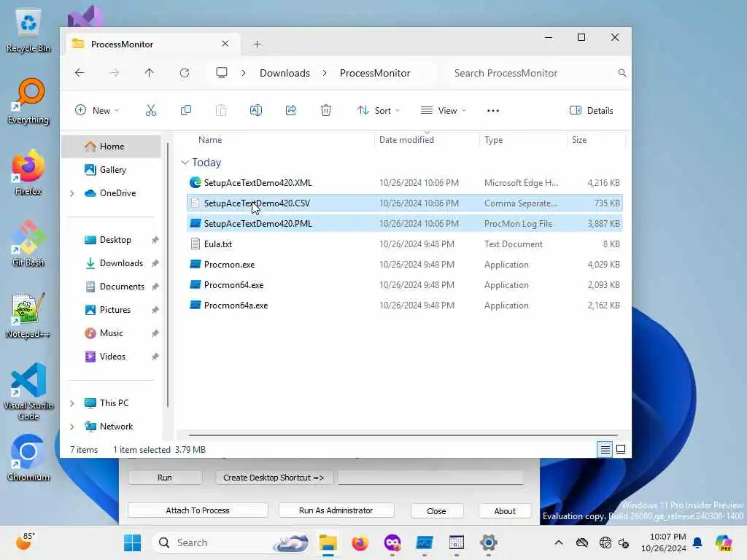Add a new tab with plus button
This screenshot has height=560, width=747.
click(258, 44)
